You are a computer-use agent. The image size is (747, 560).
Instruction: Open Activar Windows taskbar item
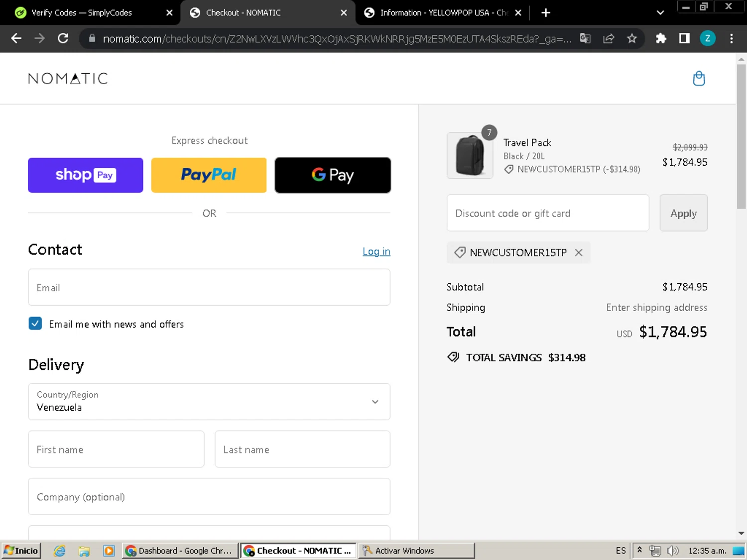[416, 551]
